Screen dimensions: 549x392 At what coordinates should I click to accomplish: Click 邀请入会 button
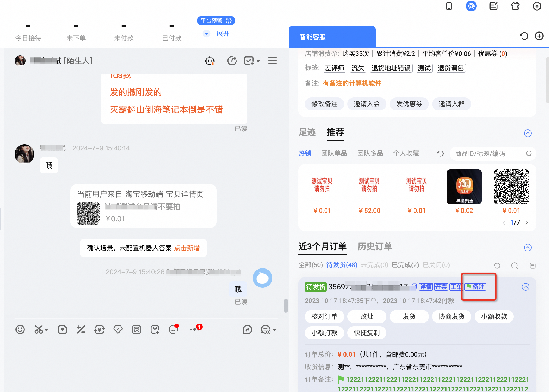click(367, 104)
